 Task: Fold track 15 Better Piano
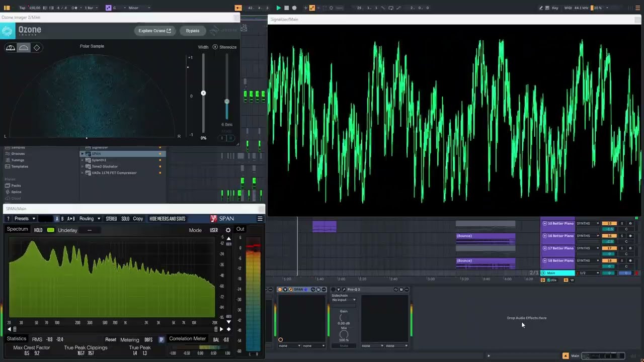pos(545,223)
